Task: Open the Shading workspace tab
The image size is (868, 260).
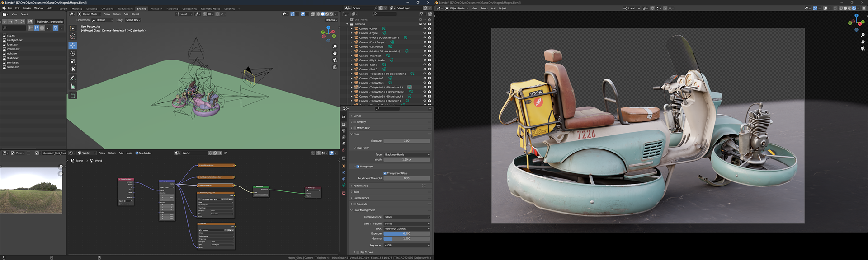Action: [x=142, y=9]
